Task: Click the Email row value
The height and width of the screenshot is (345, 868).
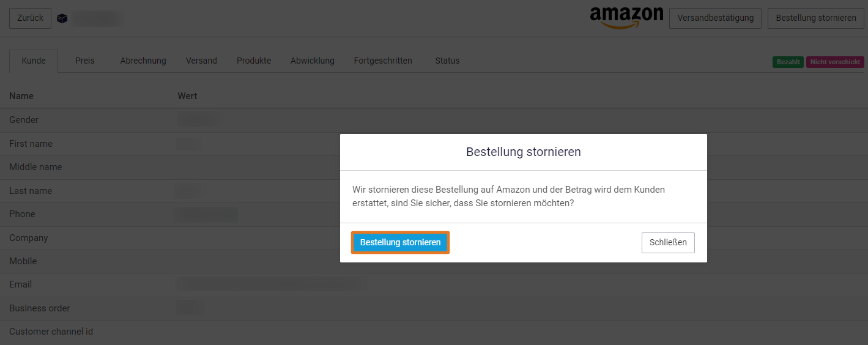Action: (272, 284)
